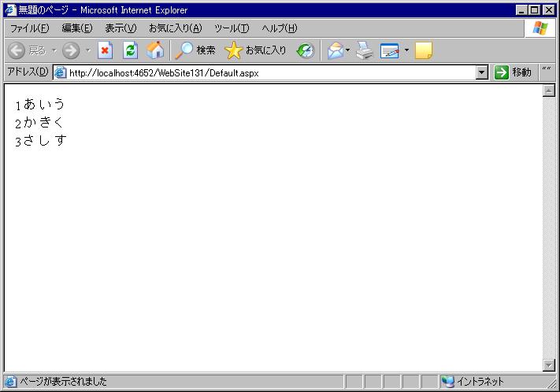Click the Windows flag logo throbber
Viewport: 560px width, 392px height.
click(x=540, y=28)
